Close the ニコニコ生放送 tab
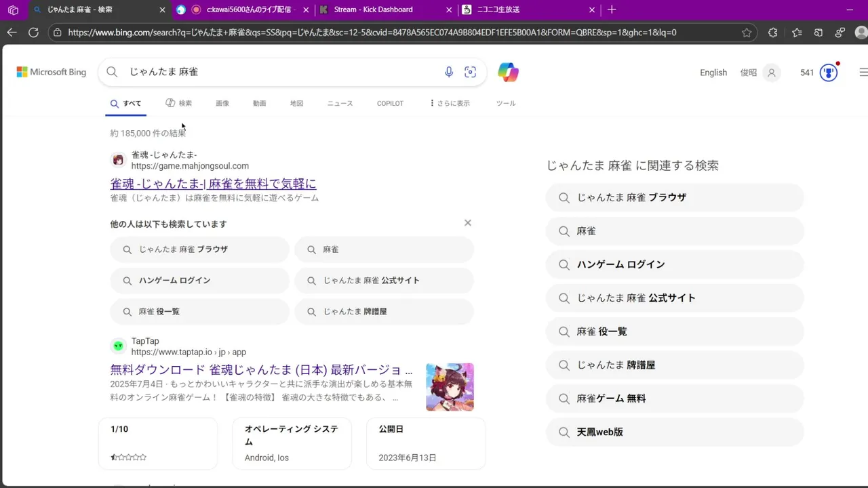The image size is (868, 488). (x=592, y=10)
